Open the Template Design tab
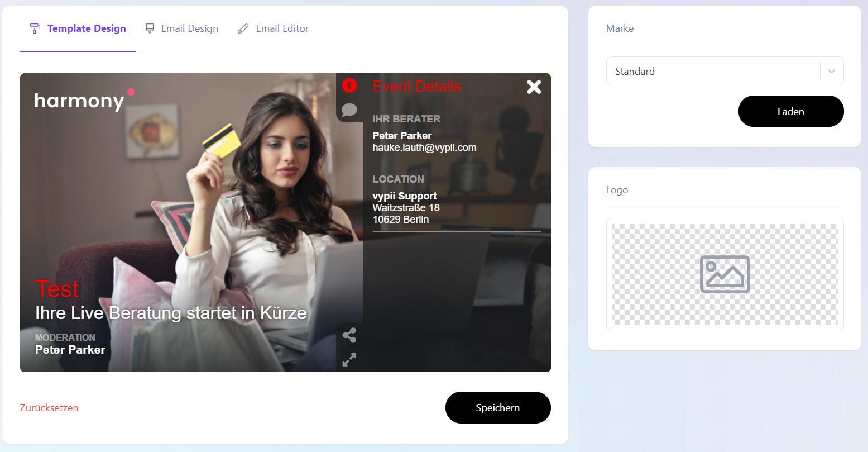 pyautogui.click(x=78, y=28)
